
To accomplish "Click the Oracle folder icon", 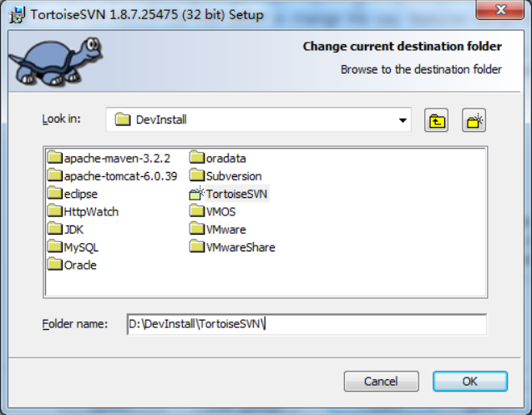I will tap(54, 264).
